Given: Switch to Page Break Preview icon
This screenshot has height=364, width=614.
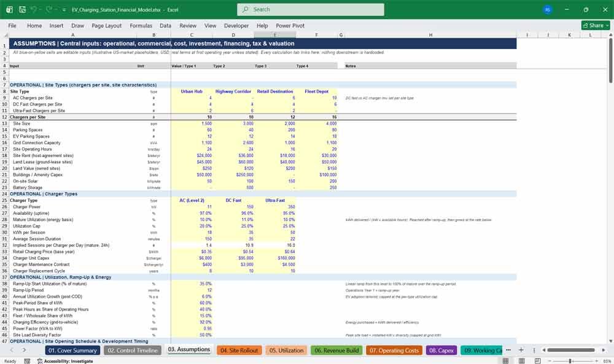Looking at the screenshot, I should click(538, 360).
